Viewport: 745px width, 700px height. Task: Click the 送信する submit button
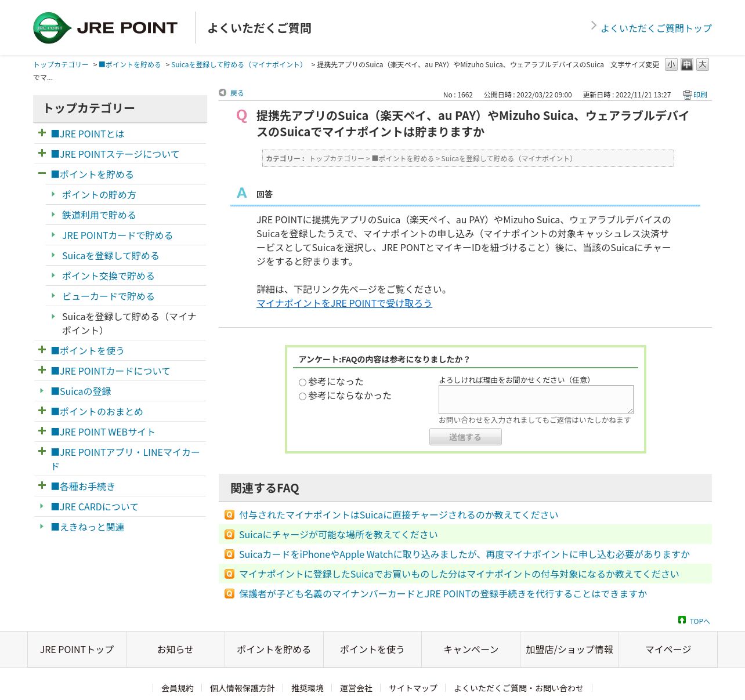pos(465,437)
